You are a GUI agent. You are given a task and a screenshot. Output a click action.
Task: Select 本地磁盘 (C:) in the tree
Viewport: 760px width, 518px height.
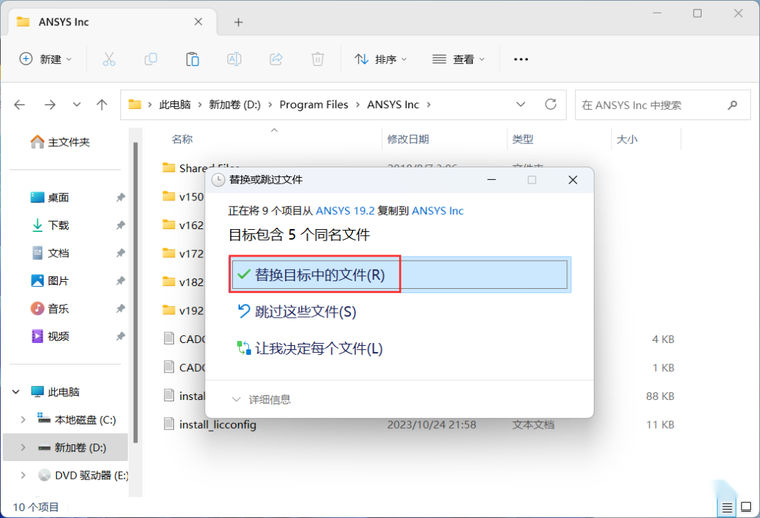coord(77,420)
